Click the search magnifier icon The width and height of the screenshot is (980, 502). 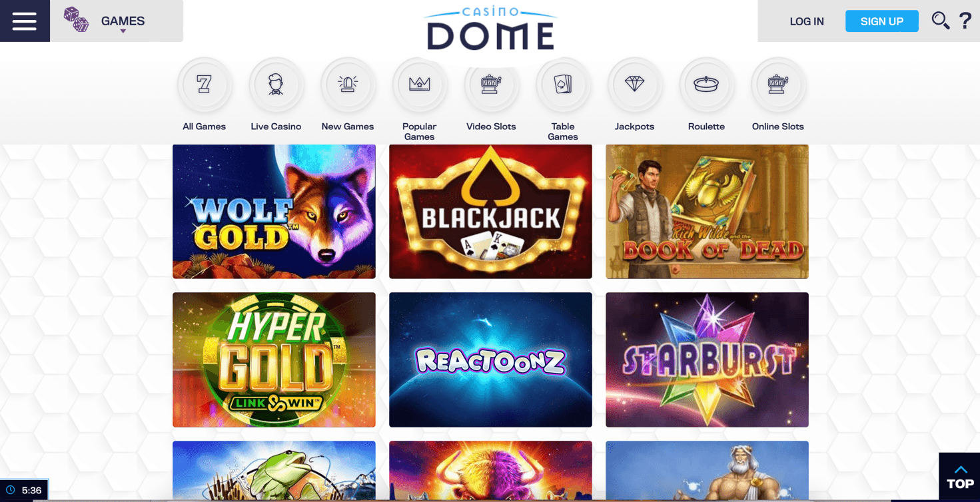940,21
